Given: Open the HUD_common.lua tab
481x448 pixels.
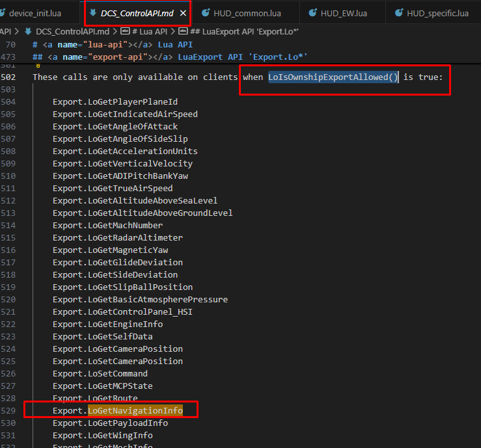Looking at the screenshot, I should point(247,14).
